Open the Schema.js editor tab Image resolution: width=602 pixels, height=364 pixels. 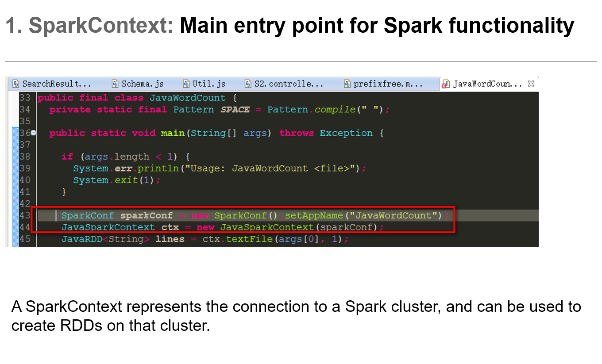[138, 84]
